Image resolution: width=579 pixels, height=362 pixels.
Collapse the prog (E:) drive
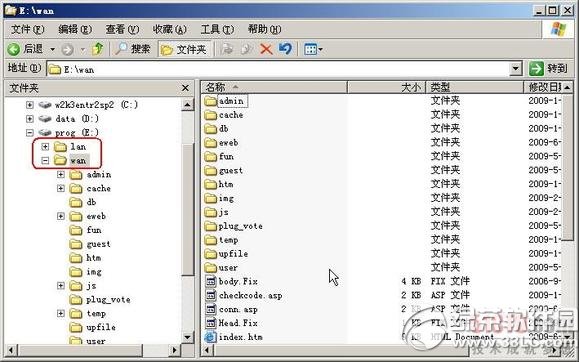point(30,133)
